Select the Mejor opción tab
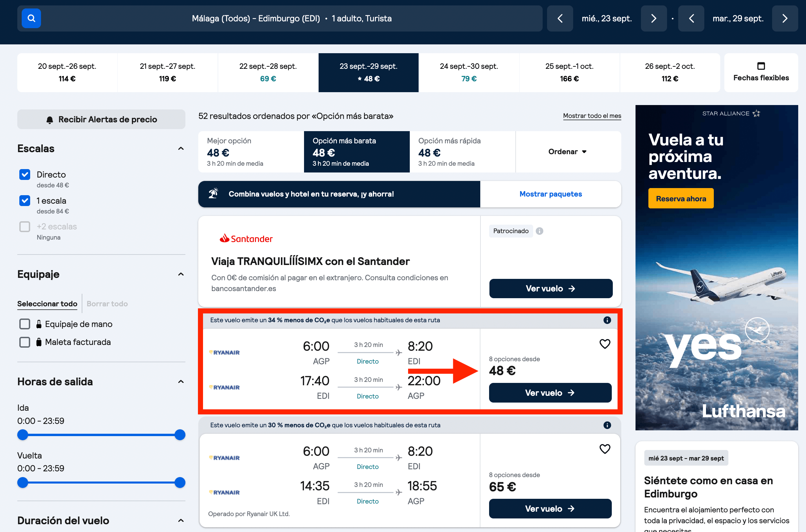The width and height of the screenshot is (806, 532). point(251,152)
